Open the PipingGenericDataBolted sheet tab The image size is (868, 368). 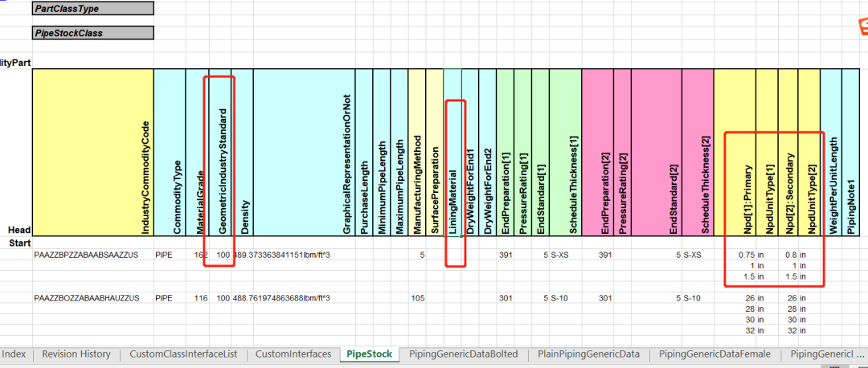464,354
